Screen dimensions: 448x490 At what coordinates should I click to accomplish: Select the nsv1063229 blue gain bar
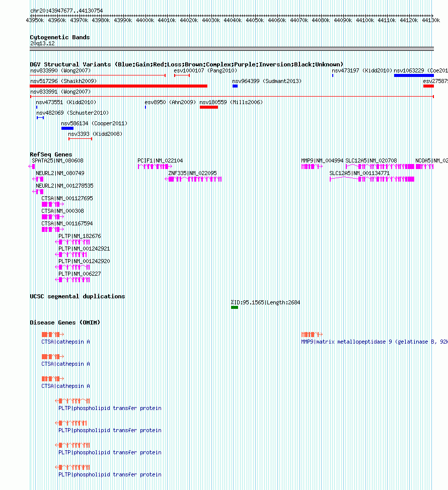(414, 75)
